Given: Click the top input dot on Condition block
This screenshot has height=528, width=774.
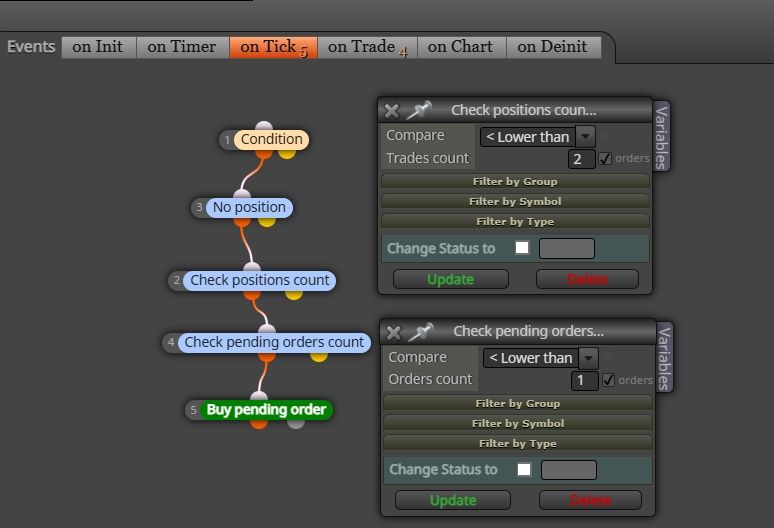Looking at the screenshot, I should pyautogui.click(x=264, y=126).
